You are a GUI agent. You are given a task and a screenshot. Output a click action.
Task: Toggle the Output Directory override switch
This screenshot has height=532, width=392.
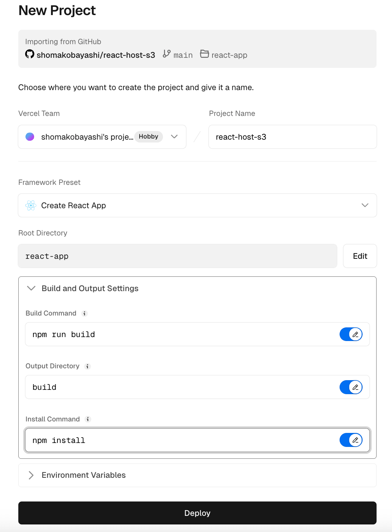point(351,387)
